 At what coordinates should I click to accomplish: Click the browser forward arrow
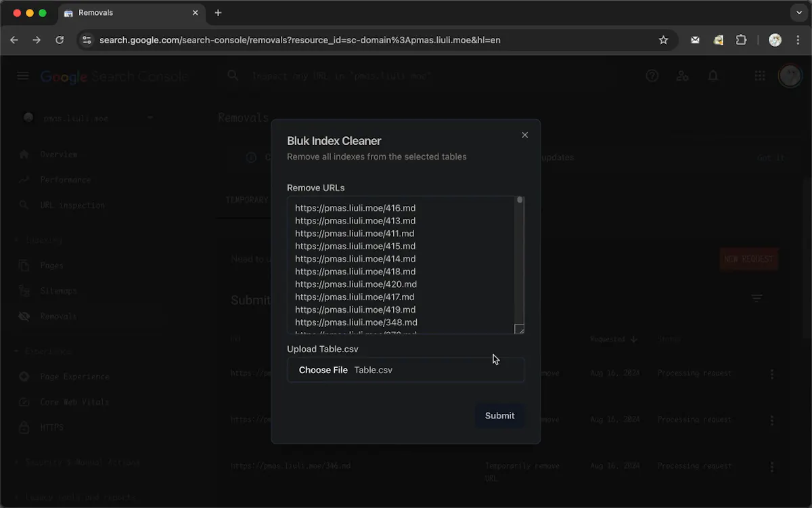point(37,40)
